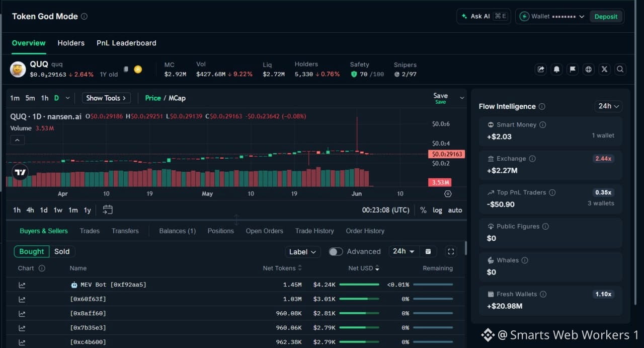The width and height of the screenshot is (644, 348).
Task: Click the info icon beside Token God Mode
Action: pos(84,16)
